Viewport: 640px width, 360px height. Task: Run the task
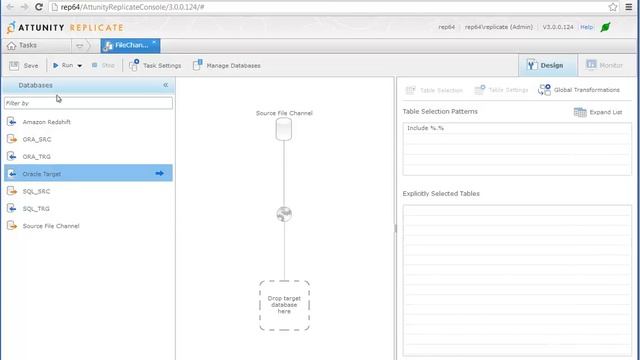point(63,65)
